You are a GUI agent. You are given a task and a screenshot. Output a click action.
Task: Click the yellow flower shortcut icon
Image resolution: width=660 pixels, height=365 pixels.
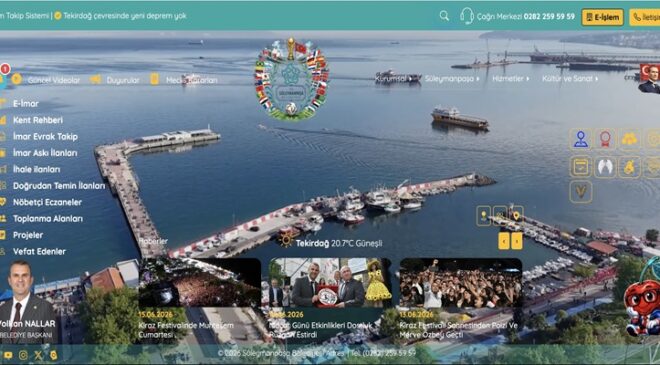tap(629, 139)
